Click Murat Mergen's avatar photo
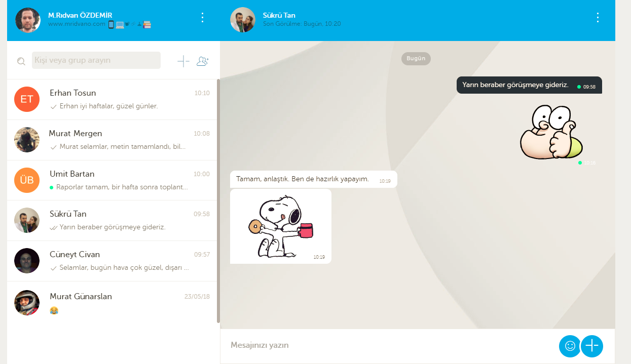Image resolution: width=631 pixels, height=364 pixels. 27,140
